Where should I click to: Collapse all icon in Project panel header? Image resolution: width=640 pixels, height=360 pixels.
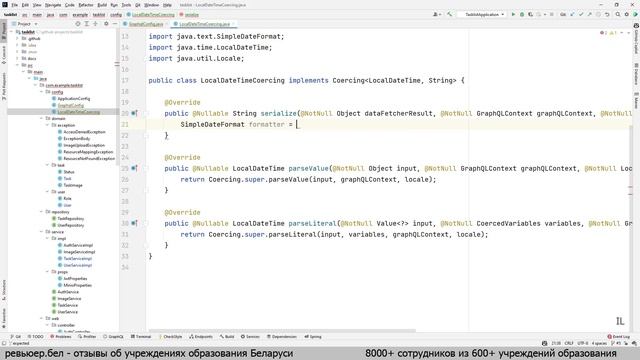(95, 24)
